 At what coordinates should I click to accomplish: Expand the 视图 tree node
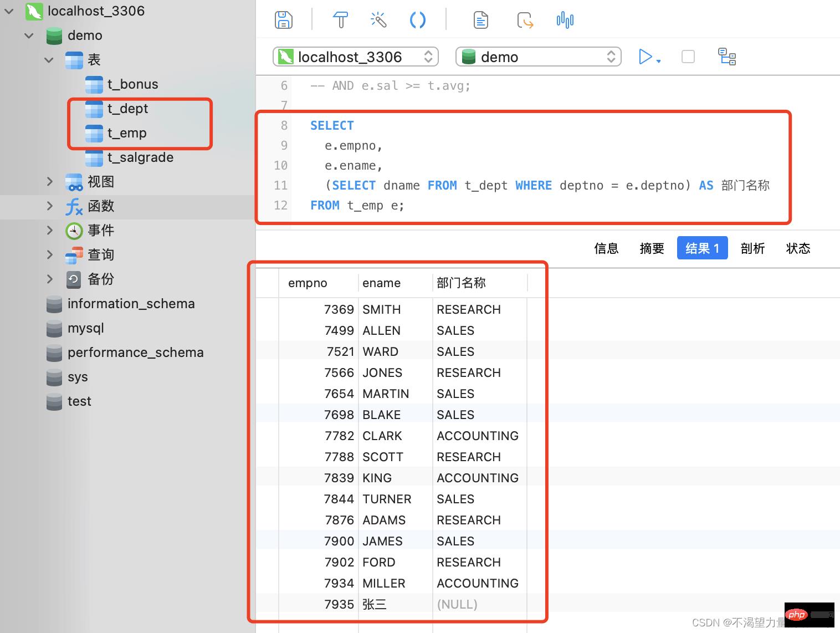point(50,181)
